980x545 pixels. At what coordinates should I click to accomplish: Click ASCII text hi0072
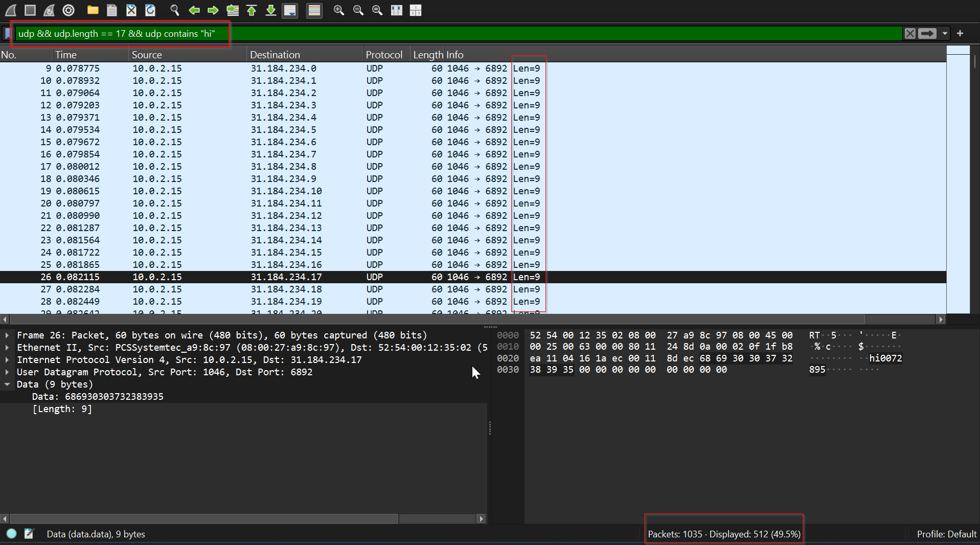pos(885,358)
